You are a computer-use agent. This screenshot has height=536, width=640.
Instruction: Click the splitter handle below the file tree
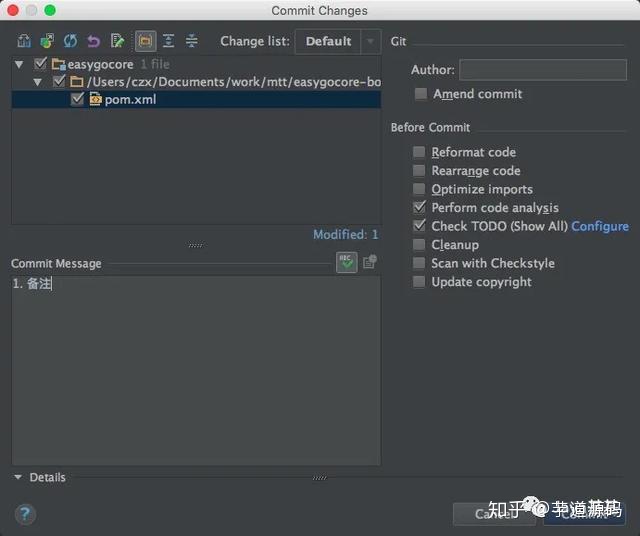[196, 245]
